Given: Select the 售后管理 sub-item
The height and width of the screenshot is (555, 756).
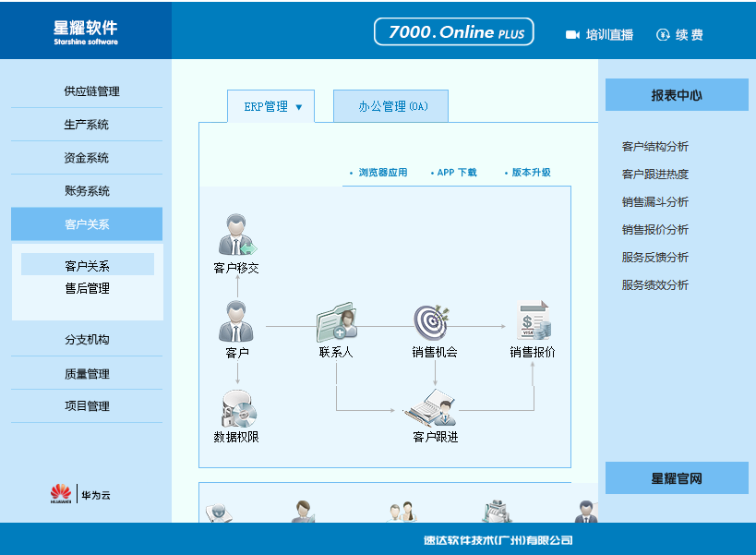Looking at the screenshot, I should pyautogui.click(x=88, y=288).
